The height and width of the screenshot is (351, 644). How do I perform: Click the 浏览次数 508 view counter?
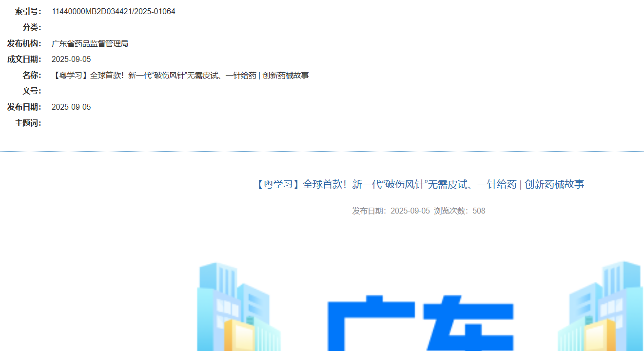point(460,211)
